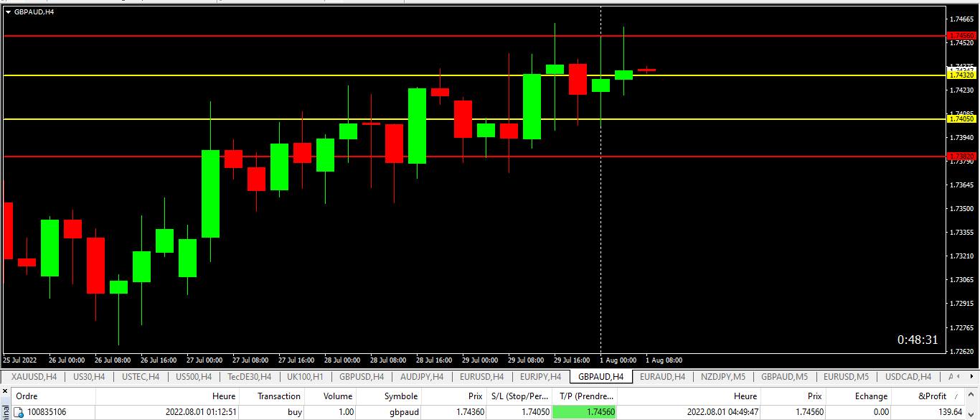Click the profit value 139.64
This screenshot has width=980, height=420.
950,412
